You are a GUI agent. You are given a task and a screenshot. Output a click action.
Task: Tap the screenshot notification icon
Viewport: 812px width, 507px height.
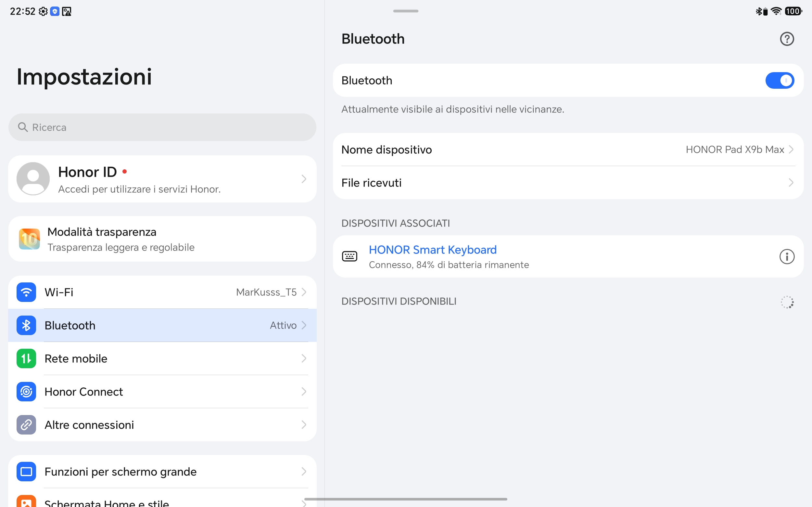[x=66, y=11]
